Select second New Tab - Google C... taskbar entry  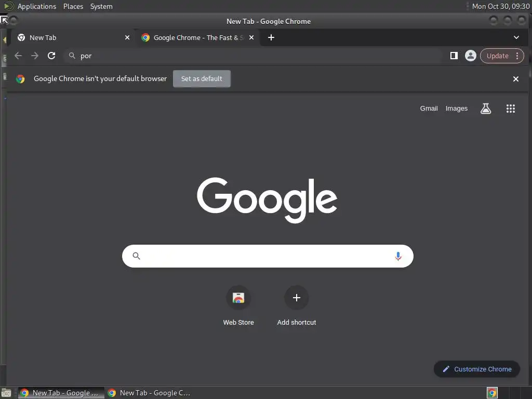tap(149, 393)
